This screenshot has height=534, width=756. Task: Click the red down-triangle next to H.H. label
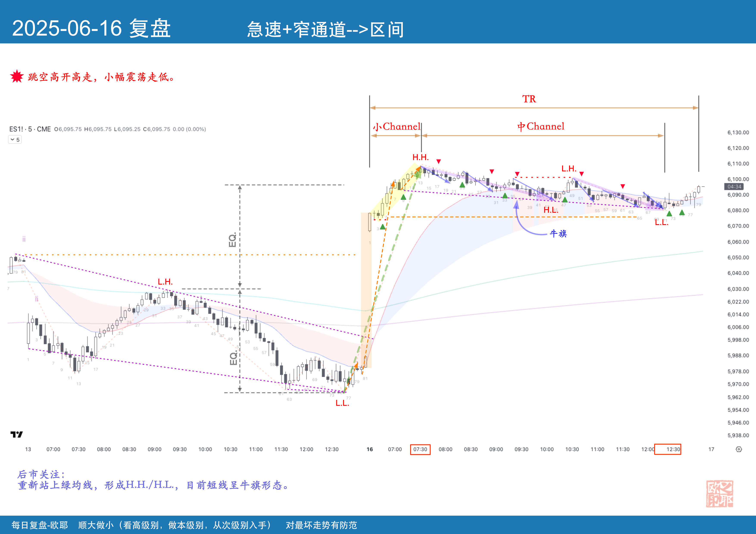coord(439,161)
